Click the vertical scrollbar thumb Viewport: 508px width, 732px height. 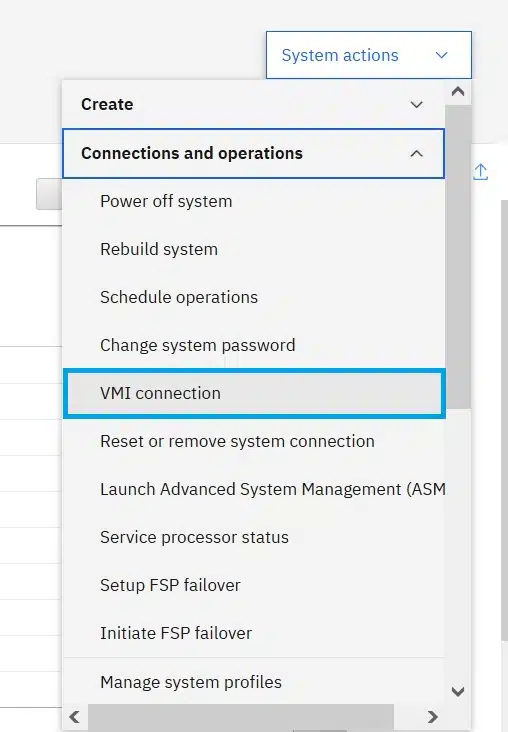[x=458, y=257]
